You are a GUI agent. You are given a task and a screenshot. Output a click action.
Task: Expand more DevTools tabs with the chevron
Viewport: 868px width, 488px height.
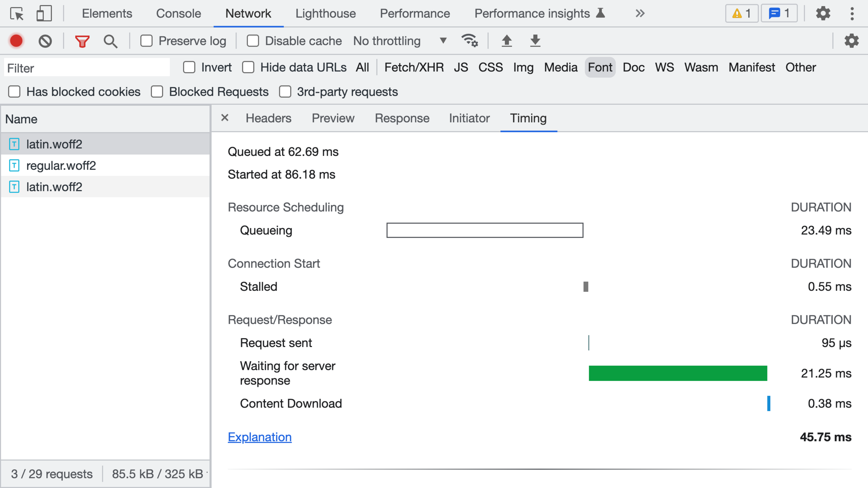[x=640, y=14]
